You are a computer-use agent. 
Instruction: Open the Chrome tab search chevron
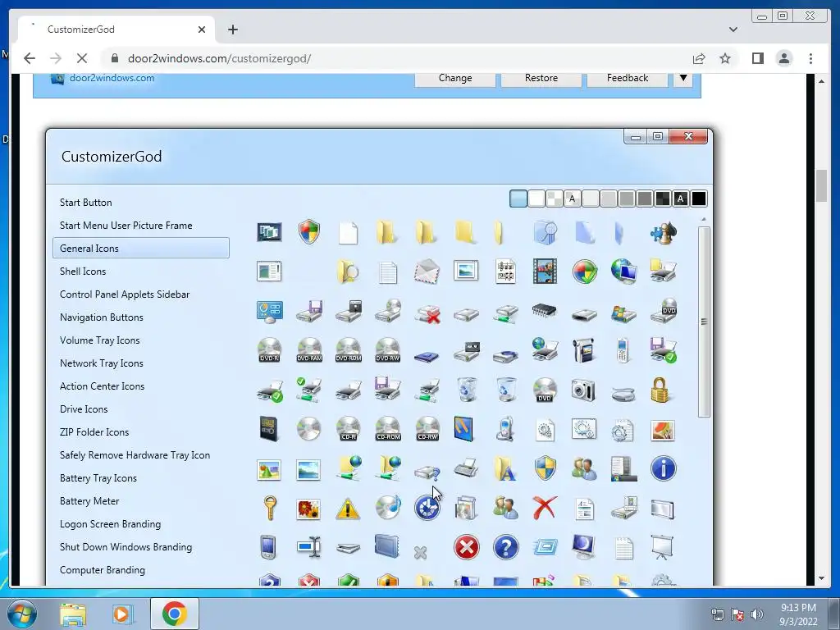pos(733,30)
